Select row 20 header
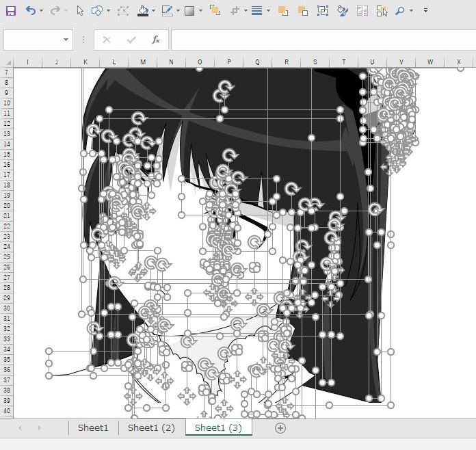Screen dimensions: 476x450 click(7, 205)
